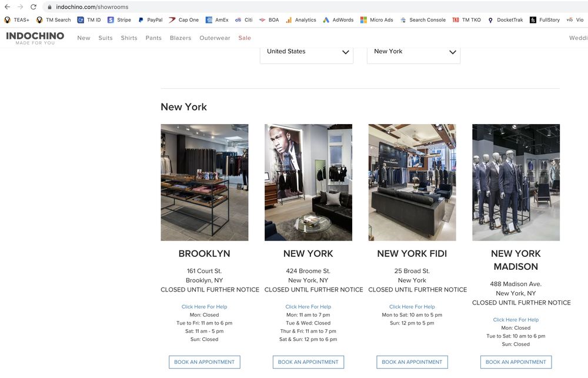Image resolution: width=588 pixels, height=378 pixels.
Task: Open the Search Console bookmark
Action: coord(422,20)
